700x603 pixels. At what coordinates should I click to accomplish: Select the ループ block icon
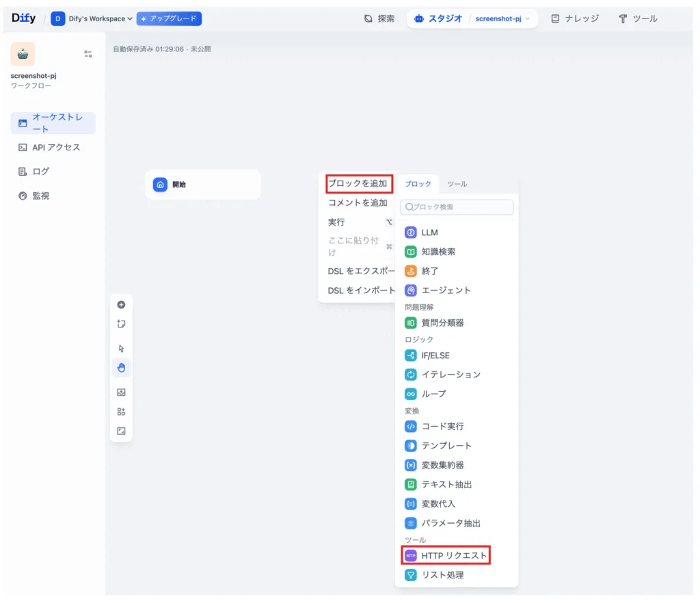(x=410, y=394)
